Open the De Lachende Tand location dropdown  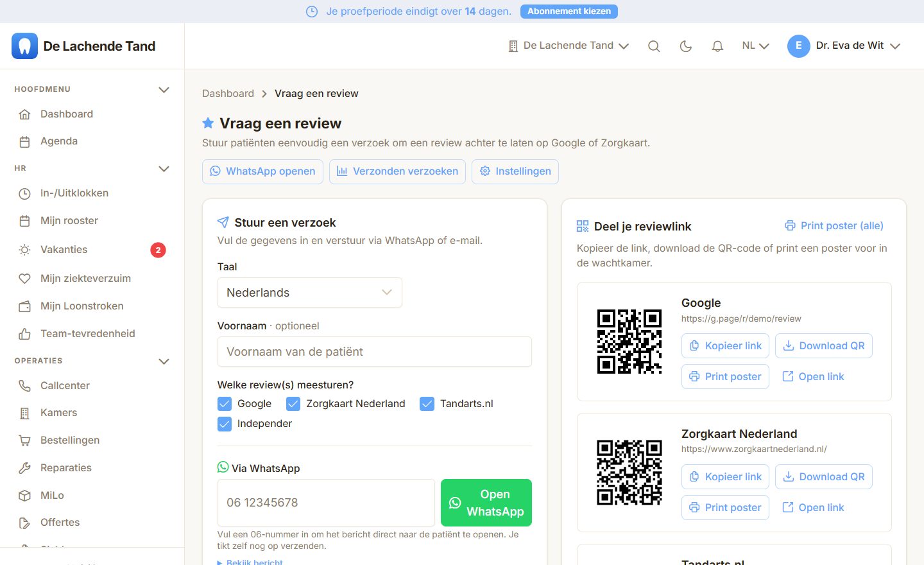click(x=569, y=46)
